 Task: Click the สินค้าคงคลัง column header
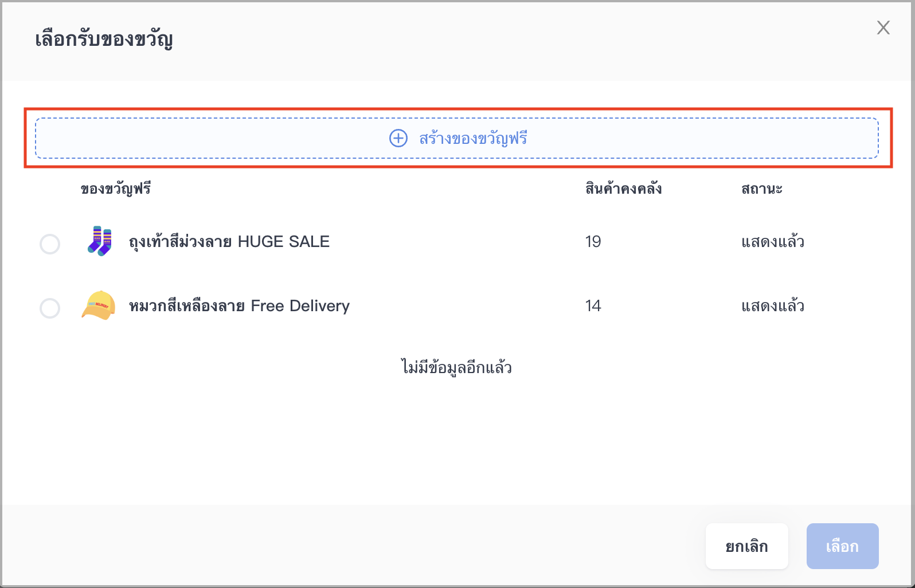(623, 189)
